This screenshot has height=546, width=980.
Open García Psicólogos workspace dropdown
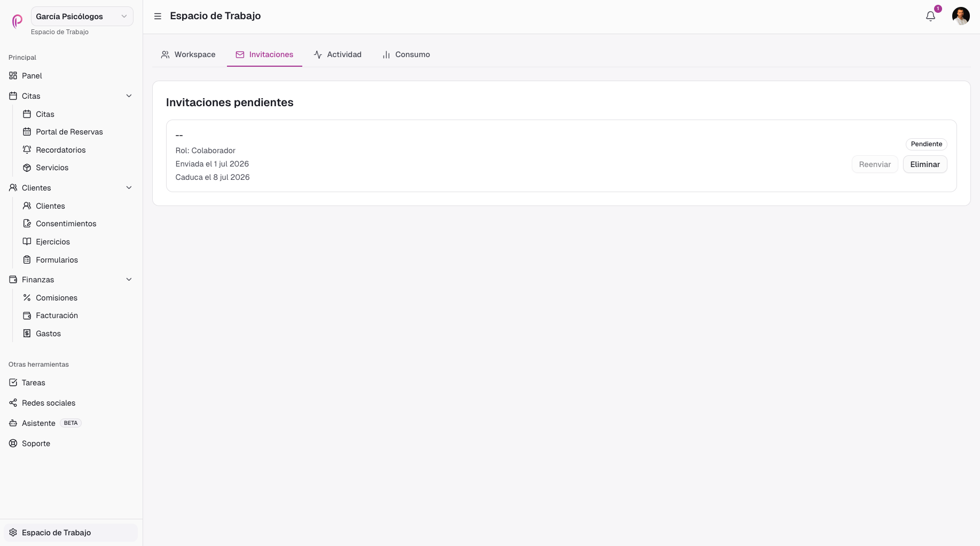(82, 17)
